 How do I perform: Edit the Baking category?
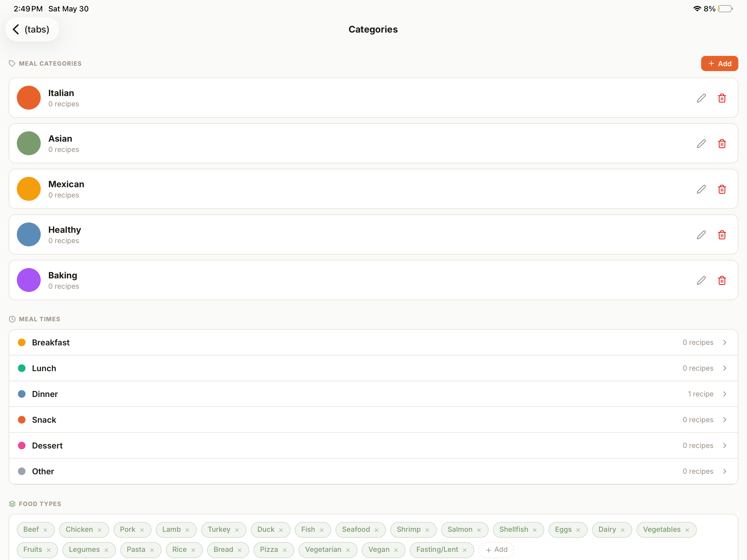point(701,281)
